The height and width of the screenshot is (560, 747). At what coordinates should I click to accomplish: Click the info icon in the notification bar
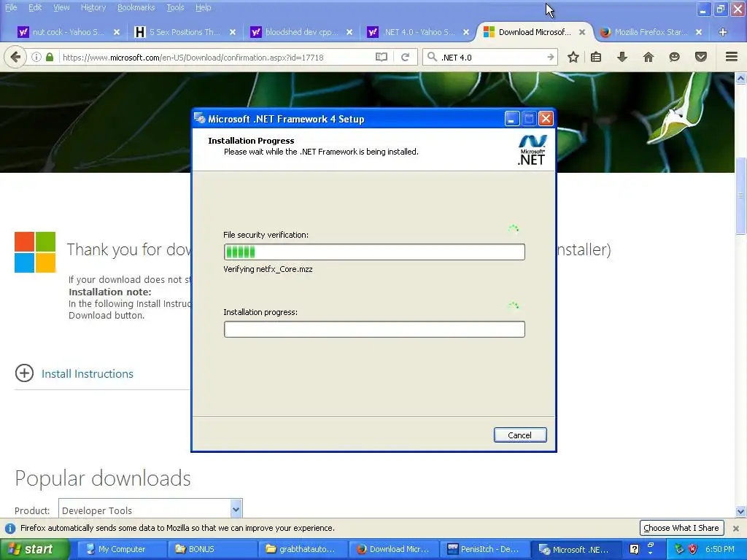[10, 528]
